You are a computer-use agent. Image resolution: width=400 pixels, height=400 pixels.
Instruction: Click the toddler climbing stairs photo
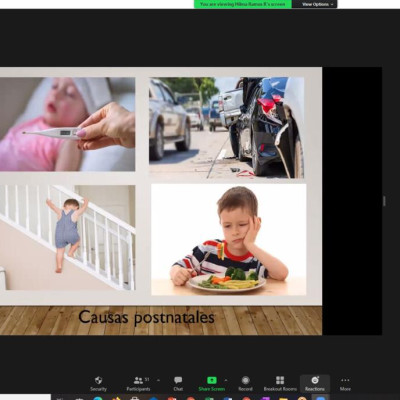click(68, 238)
